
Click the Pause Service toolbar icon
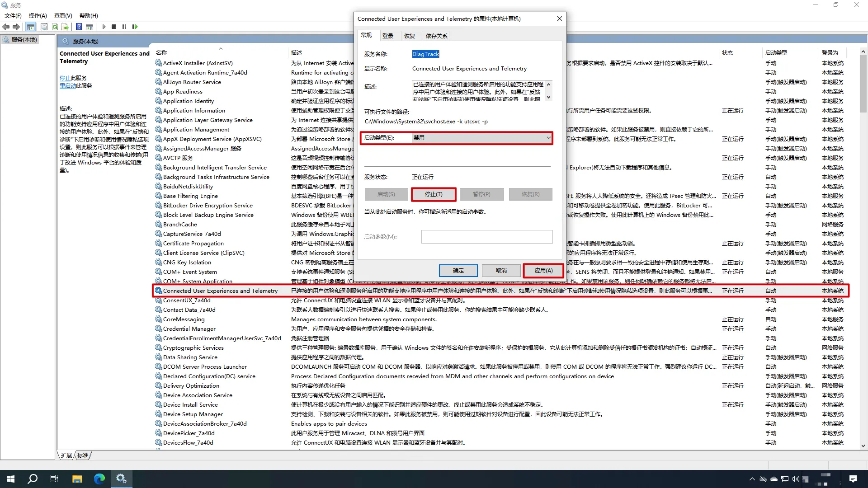(x=124, y=27)
